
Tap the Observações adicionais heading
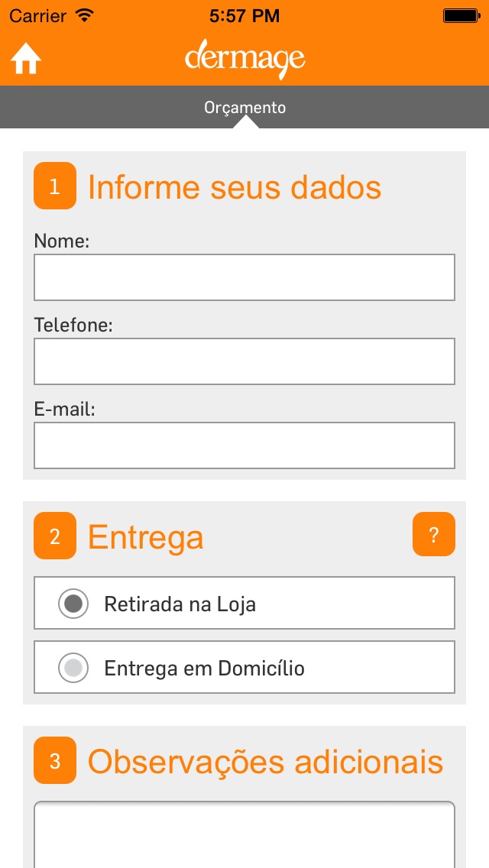pyautogui.click(x=265, y=762)
